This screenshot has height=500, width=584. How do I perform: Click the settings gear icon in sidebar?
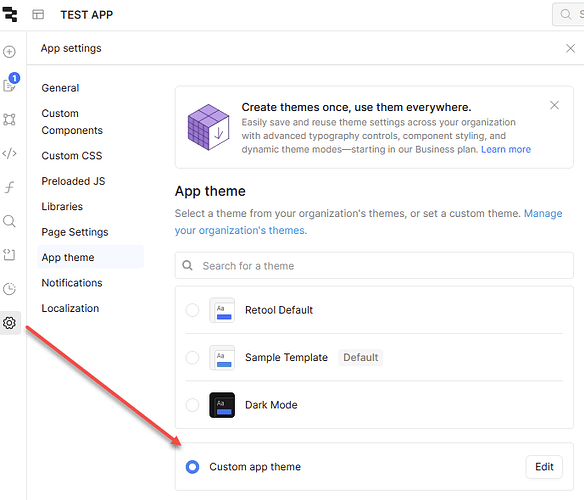[9, 323]
